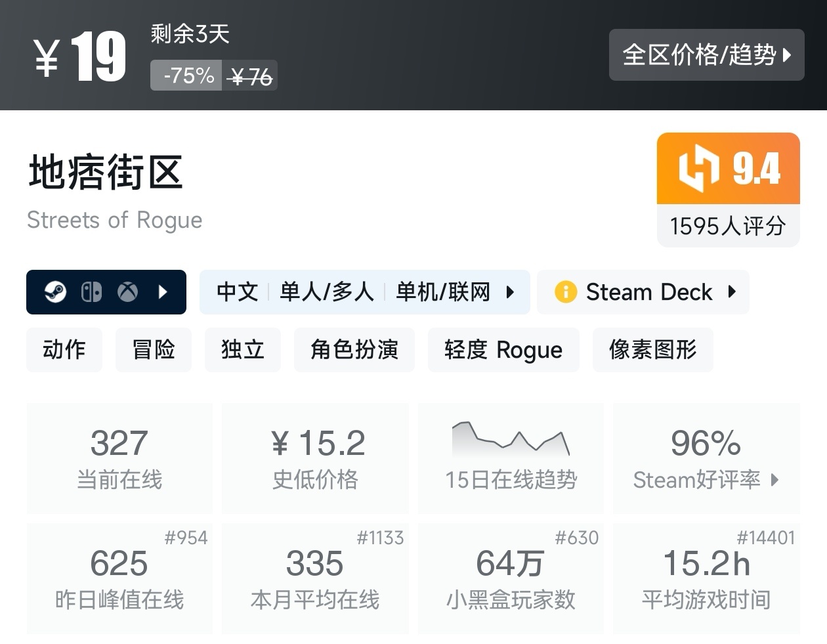Tap the Steam platform icon
Image resolution: width=827 pixels, height=644 pixels.
(55, 291)
